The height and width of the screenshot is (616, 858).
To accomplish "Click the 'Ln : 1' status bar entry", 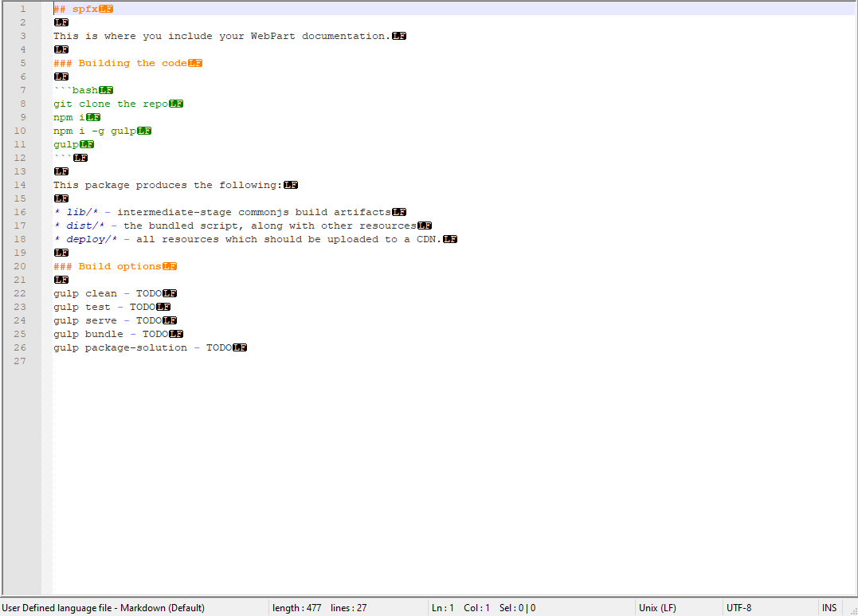I will (443, 608).
